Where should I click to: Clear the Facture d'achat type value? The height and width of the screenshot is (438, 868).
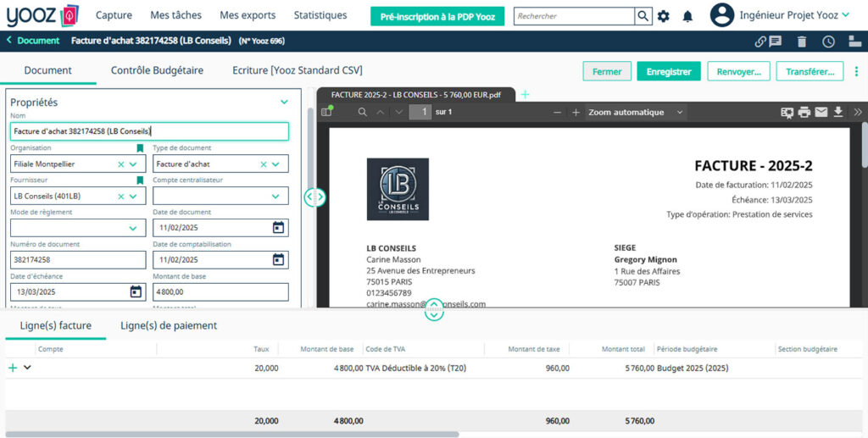(x=264, y=164)
